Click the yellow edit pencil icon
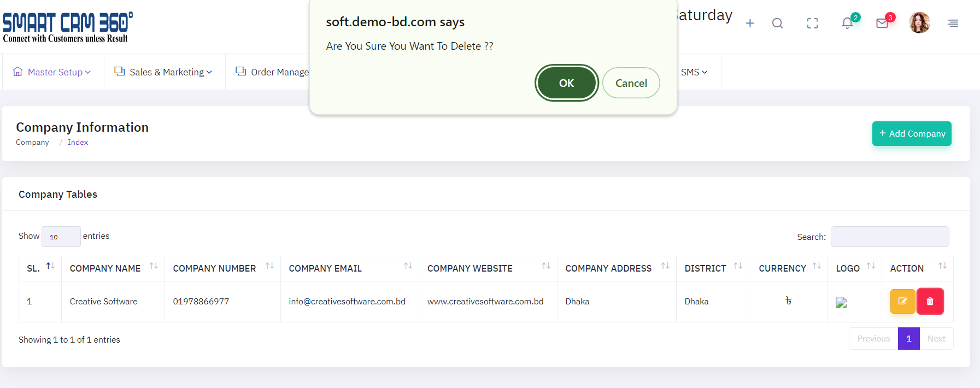This screenshot has height=388, width=980. coord(902,301)
